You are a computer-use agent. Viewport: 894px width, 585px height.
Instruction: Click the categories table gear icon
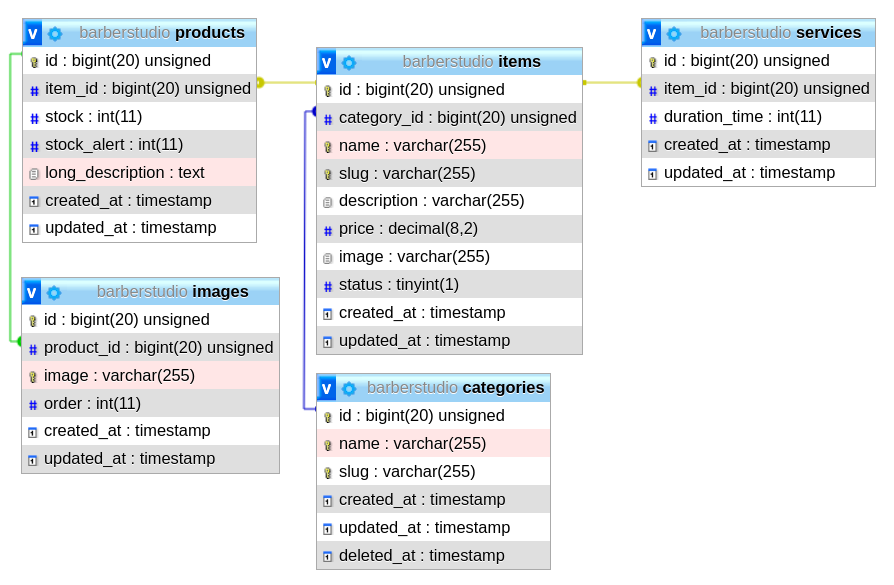tap(349, 388)
